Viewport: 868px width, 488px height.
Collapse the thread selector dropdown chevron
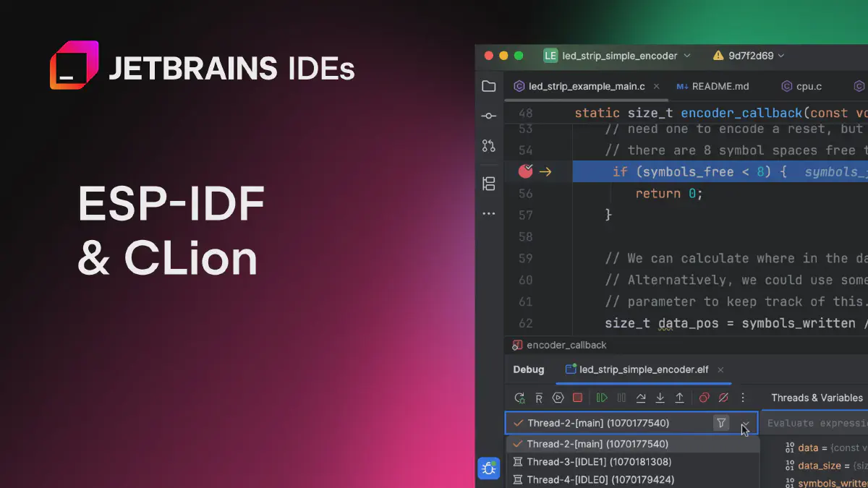pyautogui.click(x=745, y=423)
